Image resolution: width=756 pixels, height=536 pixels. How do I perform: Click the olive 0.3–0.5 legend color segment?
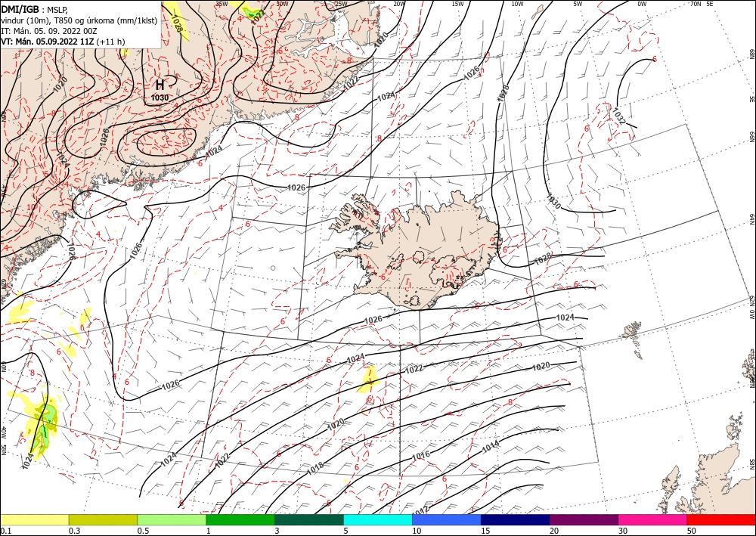coord(103,519)
